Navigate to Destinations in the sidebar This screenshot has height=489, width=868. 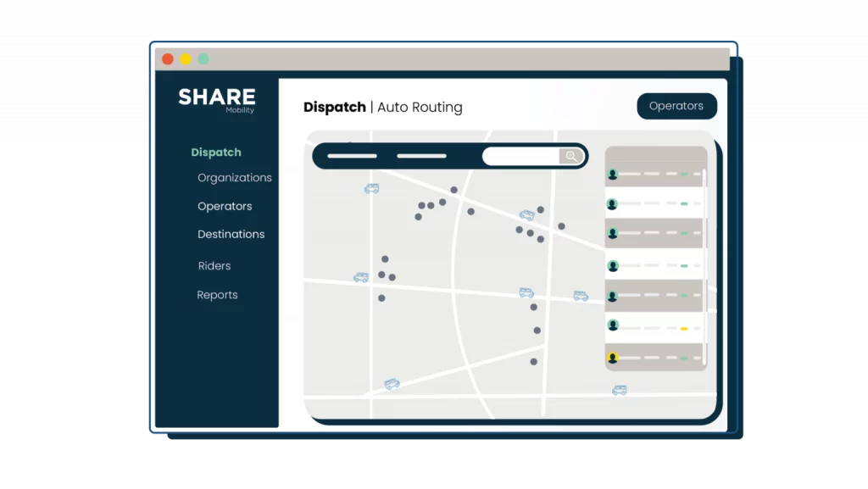[x=231, y=234]
